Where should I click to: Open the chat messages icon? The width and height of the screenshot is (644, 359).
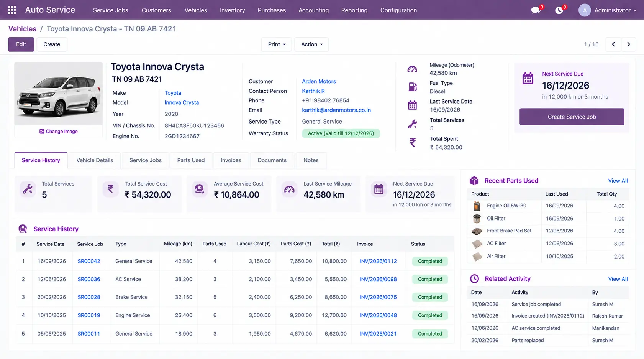536,10
